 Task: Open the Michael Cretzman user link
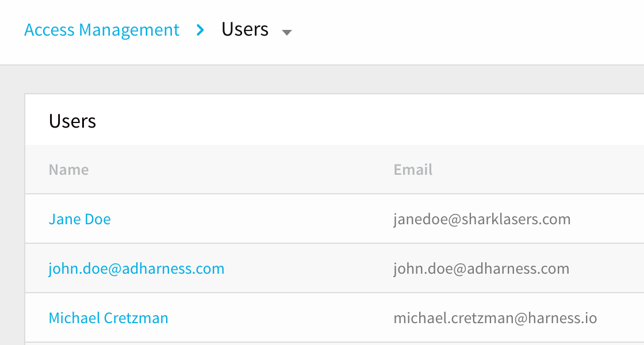point(109,318)
